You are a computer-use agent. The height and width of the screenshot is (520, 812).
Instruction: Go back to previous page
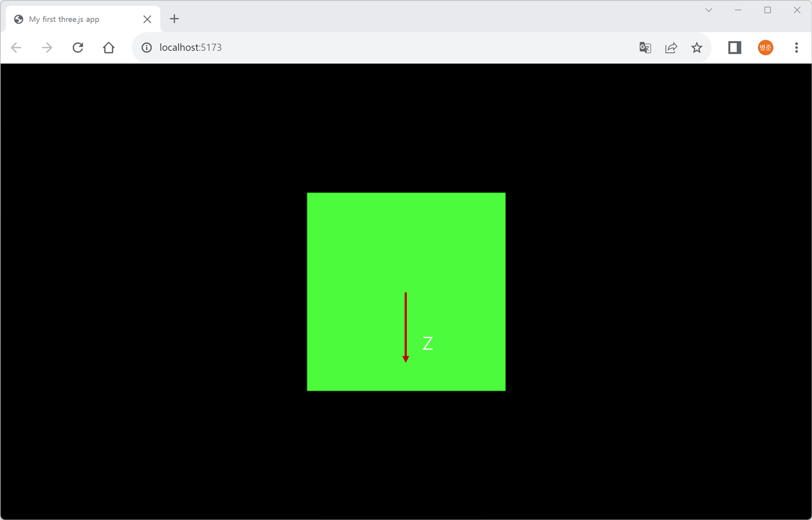(16, 48)
